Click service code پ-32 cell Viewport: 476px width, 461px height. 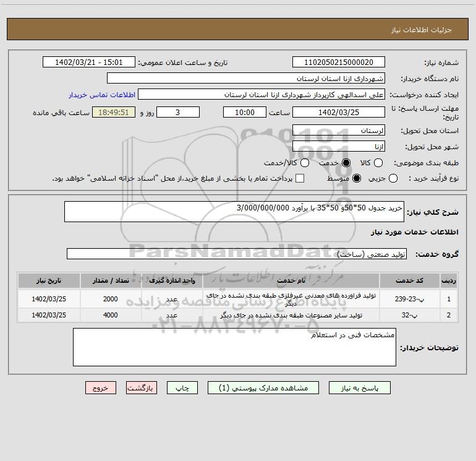409,315
